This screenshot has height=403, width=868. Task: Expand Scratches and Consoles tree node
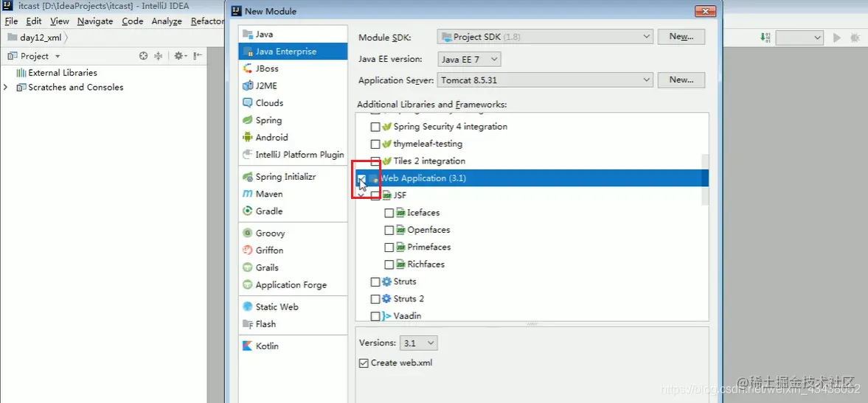(6, 88)
